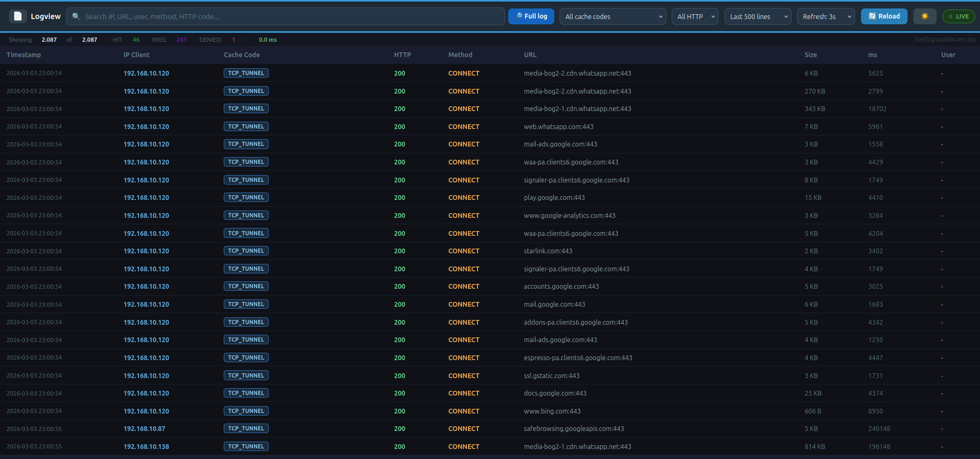Open the All HTTP dropdown

tap(695, 16)
